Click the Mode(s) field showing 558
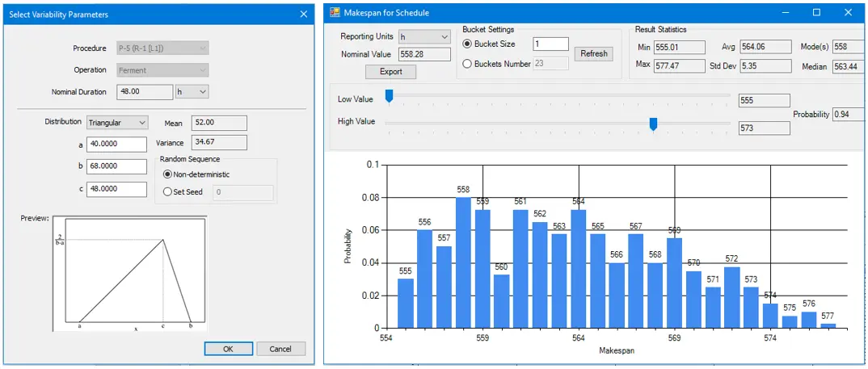 pos(849,47)
